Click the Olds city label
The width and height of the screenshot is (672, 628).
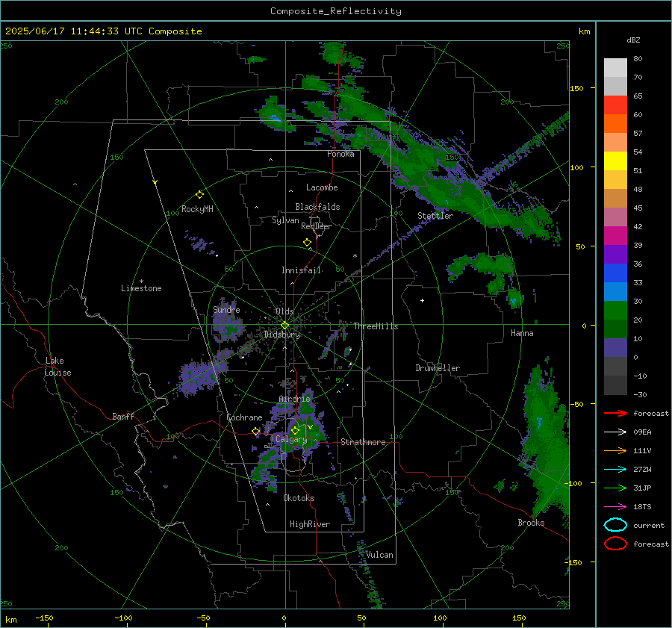point(284,311)
